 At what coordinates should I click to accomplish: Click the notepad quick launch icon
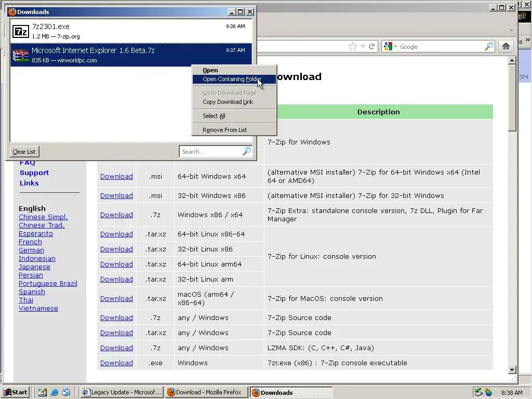pyautogui.click(x=43, y=392)
